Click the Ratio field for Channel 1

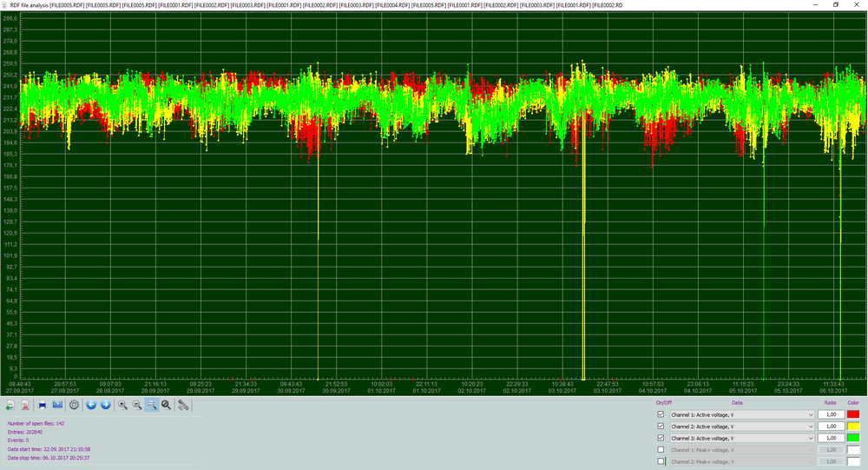830,415
